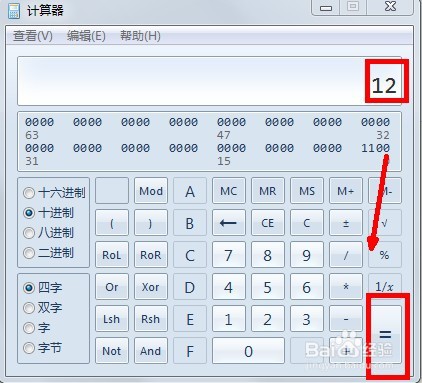Image resolution: width=422 pixels, height=383 pixels.
Task: Click the RoL rotate left button
Action: [112, 255]
